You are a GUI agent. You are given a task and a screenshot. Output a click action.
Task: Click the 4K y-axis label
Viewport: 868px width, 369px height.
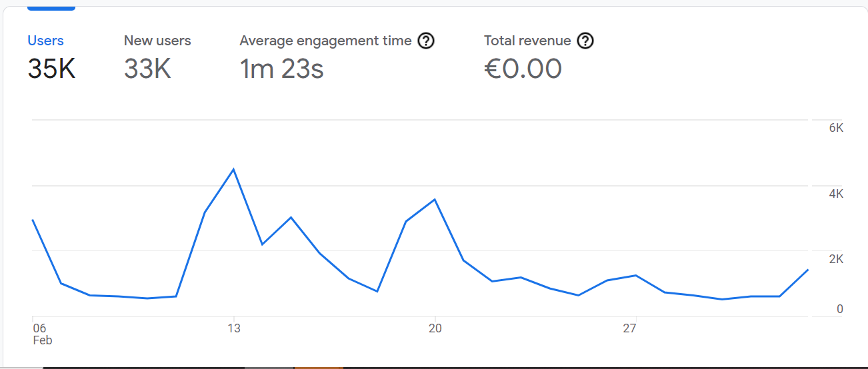tap(836, 194)
